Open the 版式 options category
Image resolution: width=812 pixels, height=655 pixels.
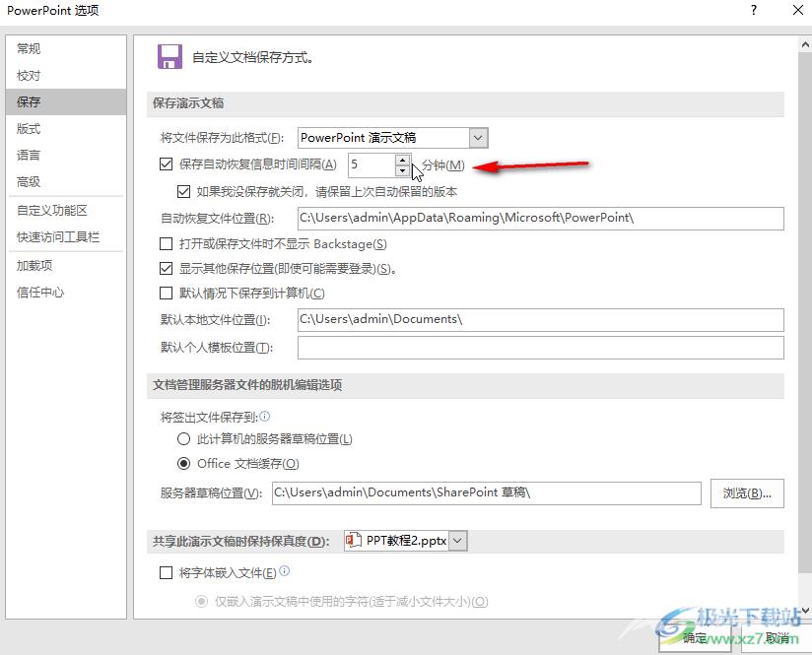[66, 128]
